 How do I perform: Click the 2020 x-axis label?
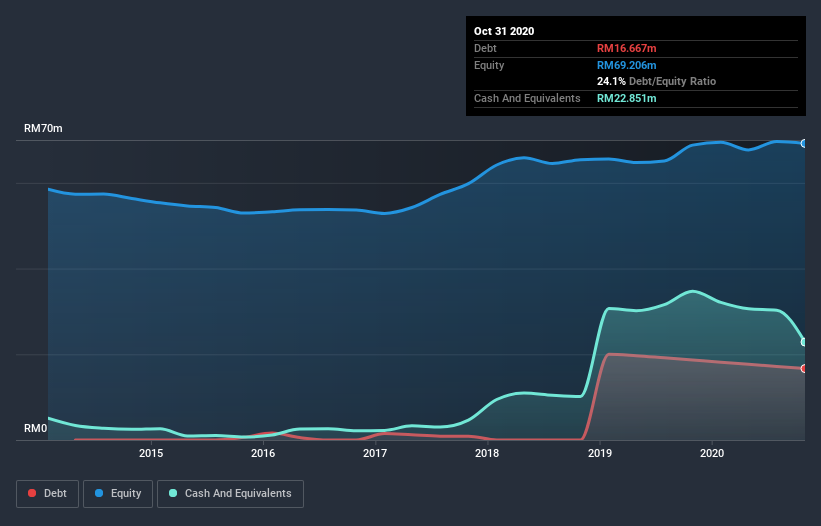(x=712, y=453)
